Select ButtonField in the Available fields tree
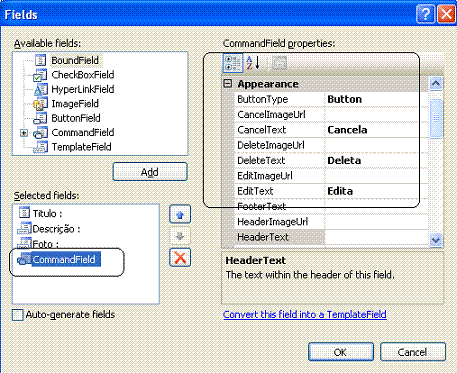 pos(76,118)
